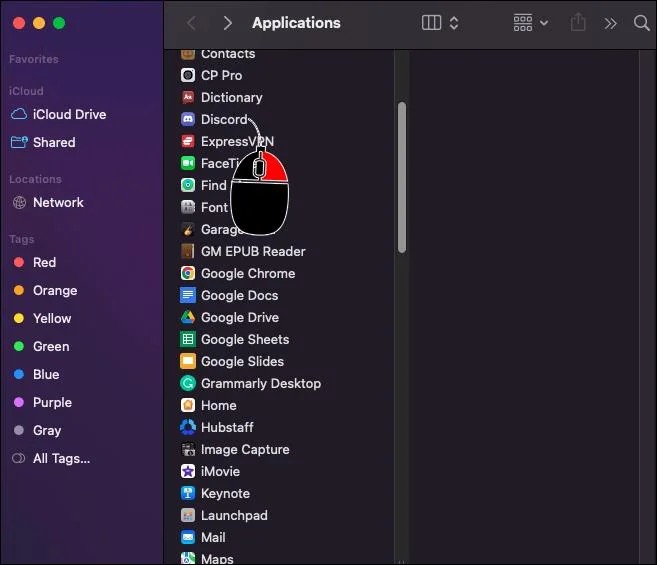657x565 pixels.
Task: Choose the Purple tag in sidebar
Action: [x=51, y=402]
